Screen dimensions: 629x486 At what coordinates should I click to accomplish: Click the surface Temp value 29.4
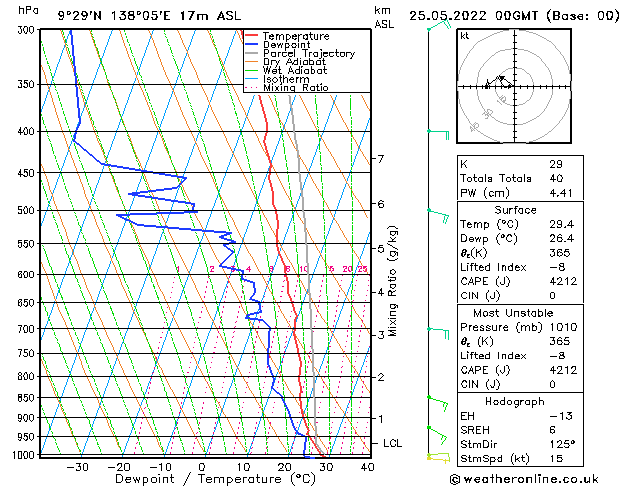[562, 224]
